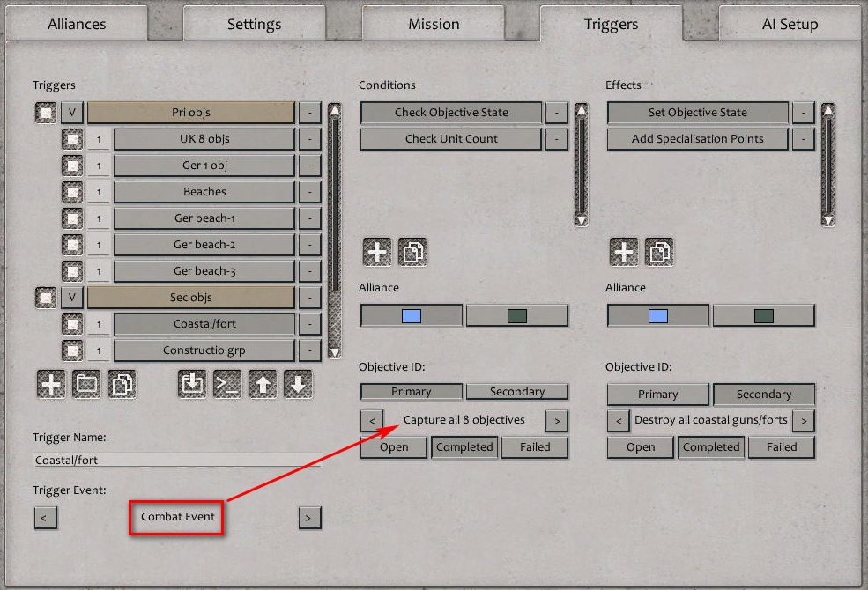Duplicate the current effect using the copy icon
The height and width of the screenshot is (590, 868).
pos(658,251)
